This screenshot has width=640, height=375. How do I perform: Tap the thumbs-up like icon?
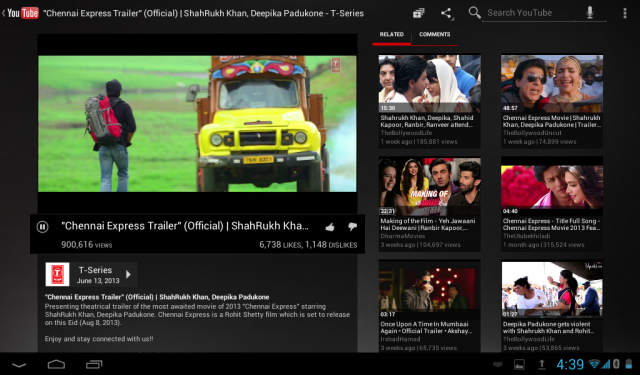pos(330,227)
